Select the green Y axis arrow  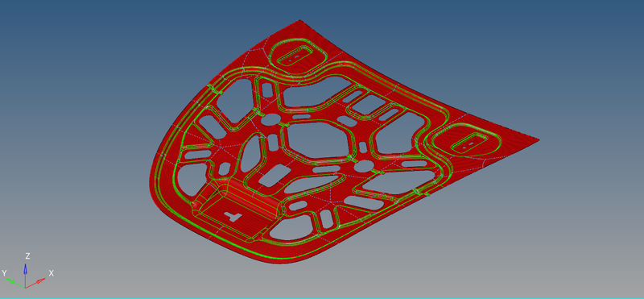coord(14,282)
